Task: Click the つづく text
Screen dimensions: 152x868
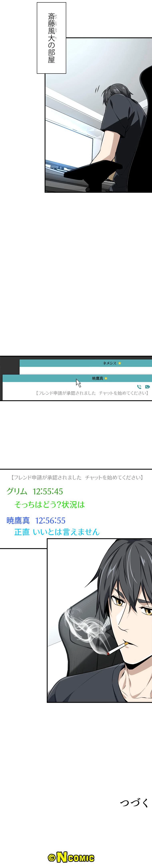Action: 134,803
